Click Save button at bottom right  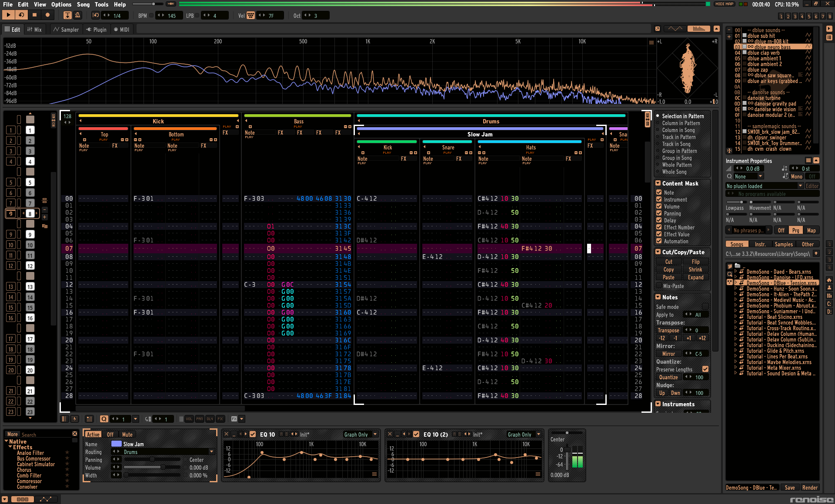click(790, 487)
